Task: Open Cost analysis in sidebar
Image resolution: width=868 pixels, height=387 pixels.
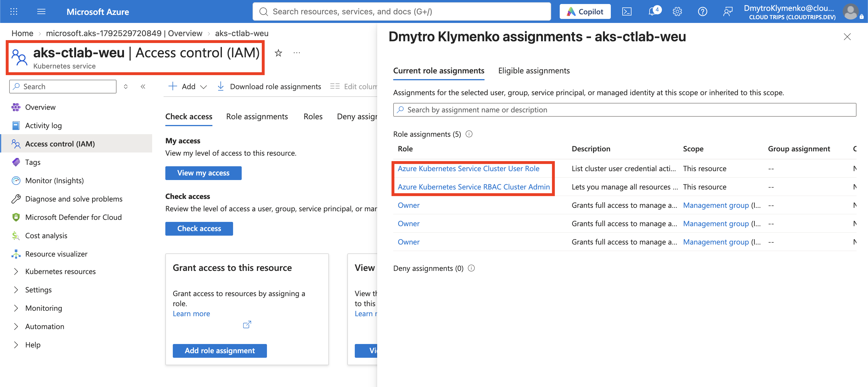Action: point(46,236)
